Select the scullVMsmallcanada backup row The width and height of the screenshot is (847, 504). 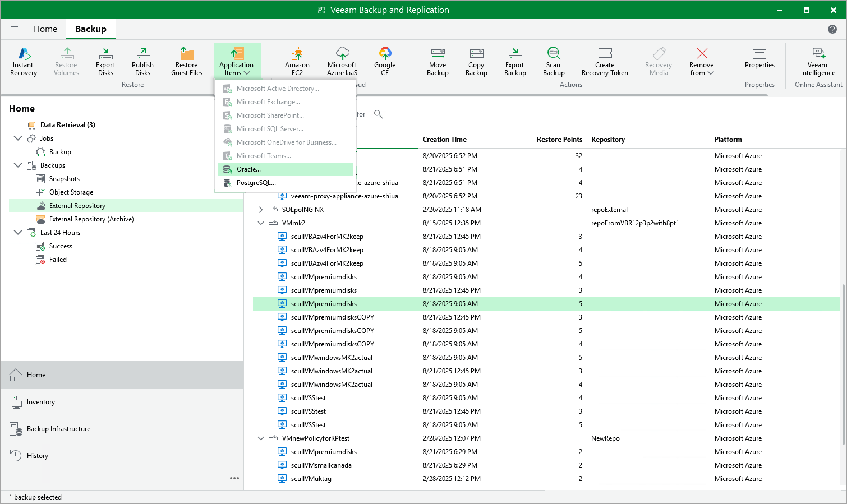tap(546, 465)
